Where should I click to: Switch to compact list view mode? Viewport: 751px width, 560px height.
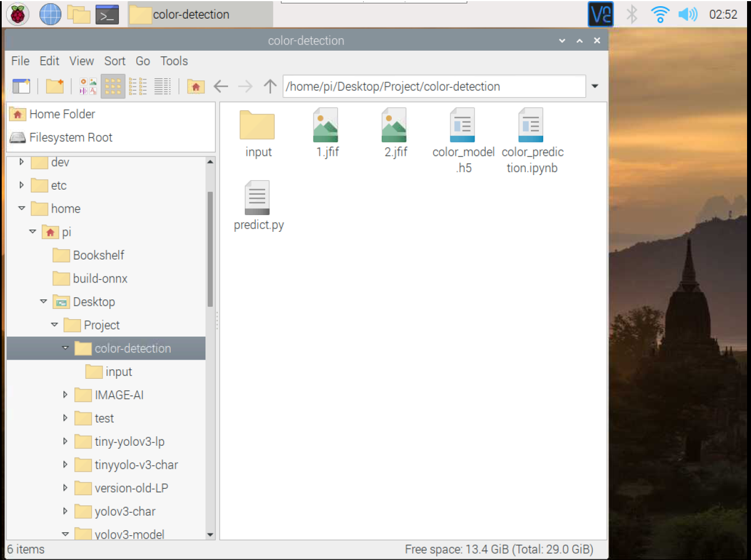coord(138,86)
